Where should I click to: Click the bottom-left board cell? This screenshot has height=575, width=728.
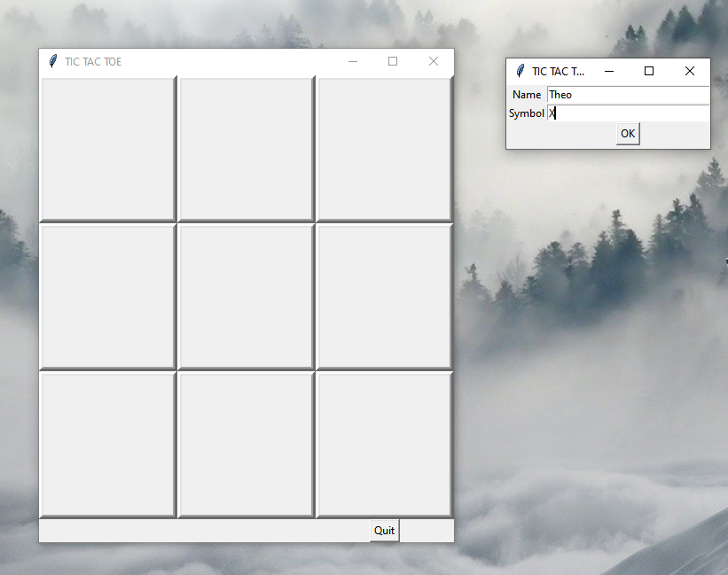[x=107, y=444]
